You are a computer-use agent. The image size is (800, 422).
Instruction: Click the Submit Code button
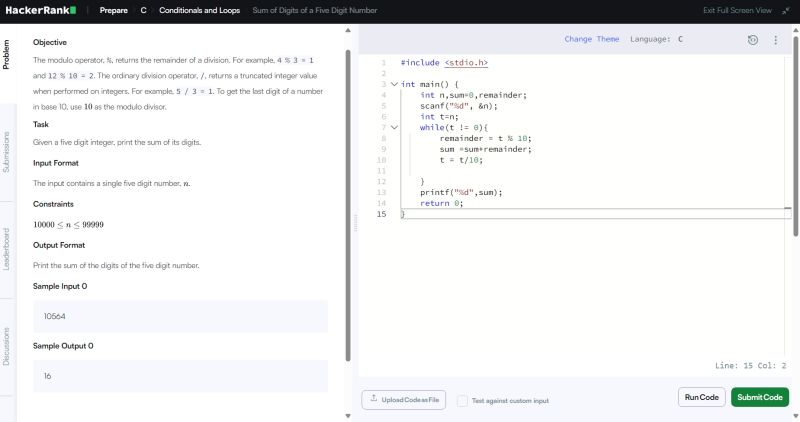[760, 397]
